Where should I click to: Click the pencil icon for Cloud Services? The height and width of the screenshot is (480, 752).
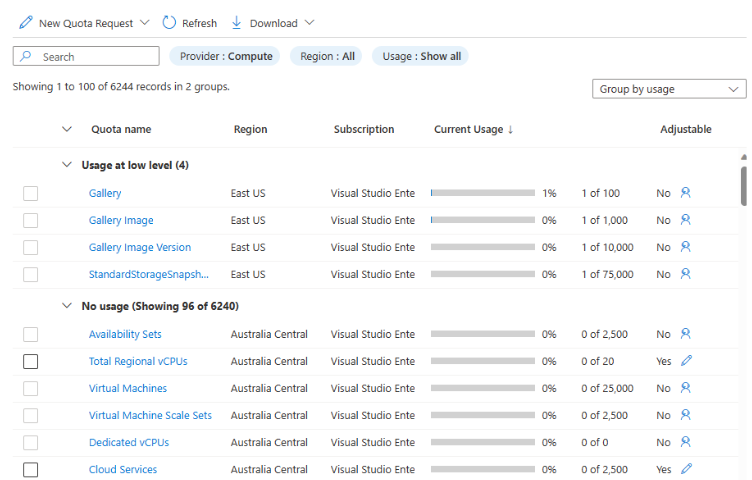coord(686,469)
